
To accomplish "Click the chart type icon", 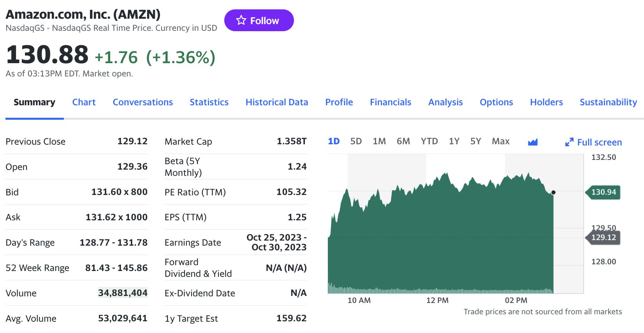I will point(533,142).
